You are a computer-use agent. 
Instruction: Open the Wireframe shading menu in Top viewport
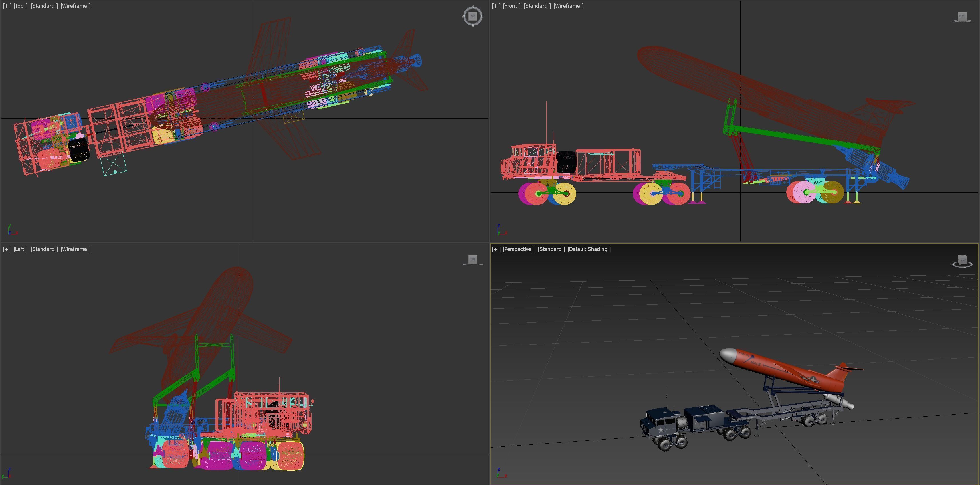pyautogui.click(x=75, y=6)
